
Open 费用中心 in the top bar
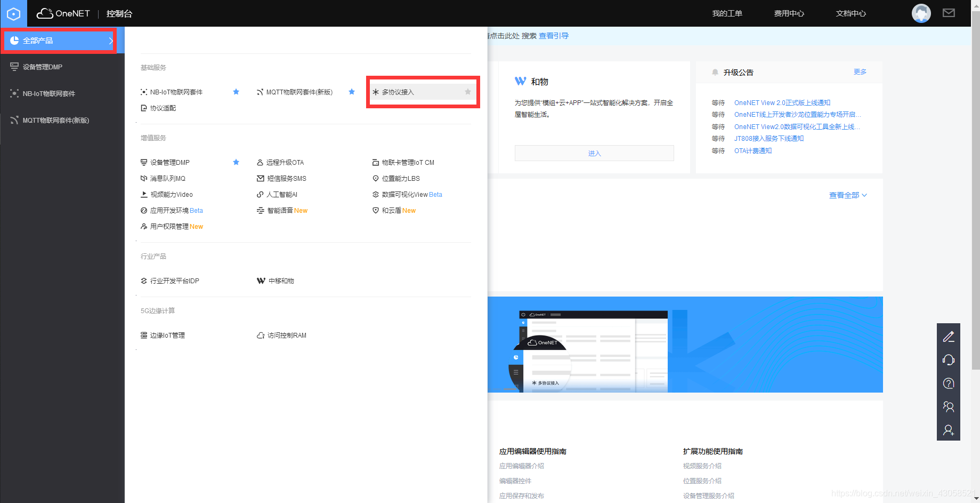coord(789,13)
